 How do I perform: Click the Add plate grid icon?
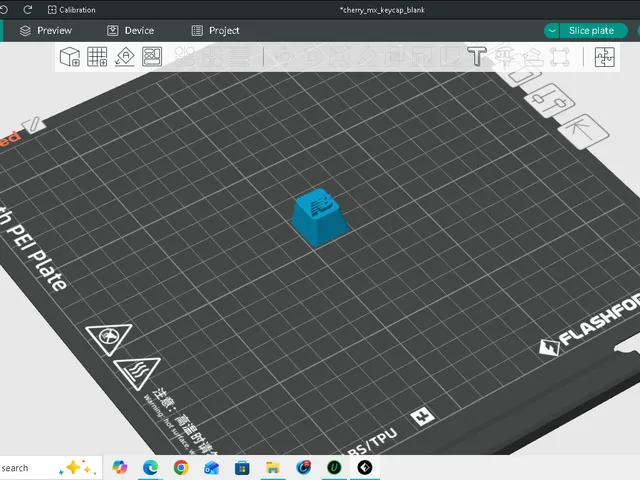97,56
